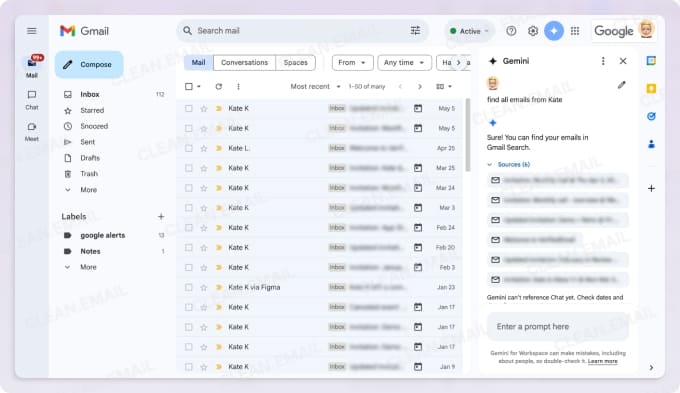This screenshot has height=393, width=680.
Task: Select the Kate K email dated Mar 24
Action: click(x=189, y=188)
